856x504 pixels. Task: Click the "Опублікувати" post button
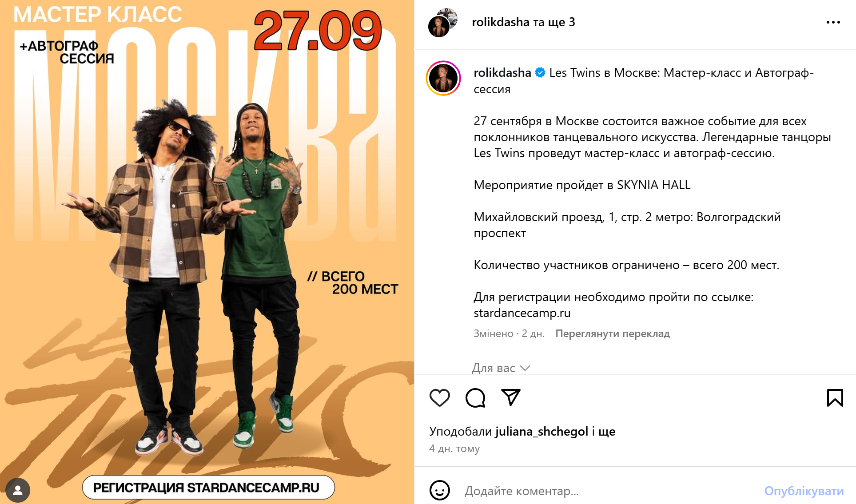804,491
